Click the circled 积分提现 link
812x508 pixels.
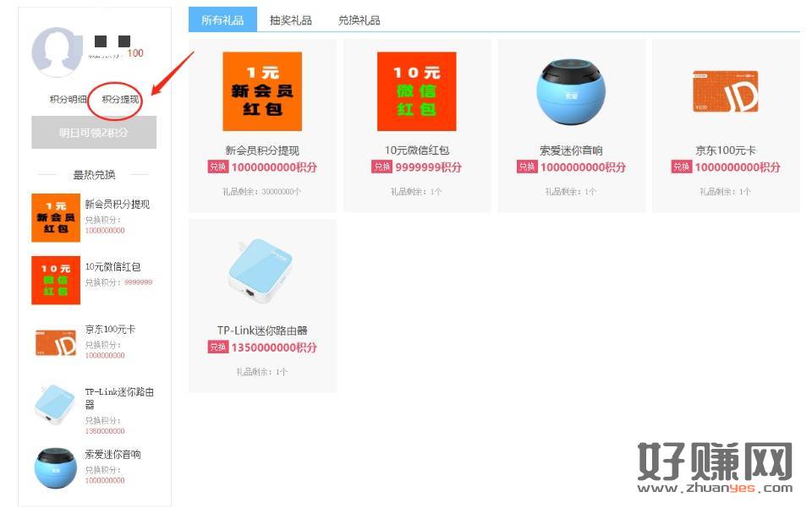[120, 100]
